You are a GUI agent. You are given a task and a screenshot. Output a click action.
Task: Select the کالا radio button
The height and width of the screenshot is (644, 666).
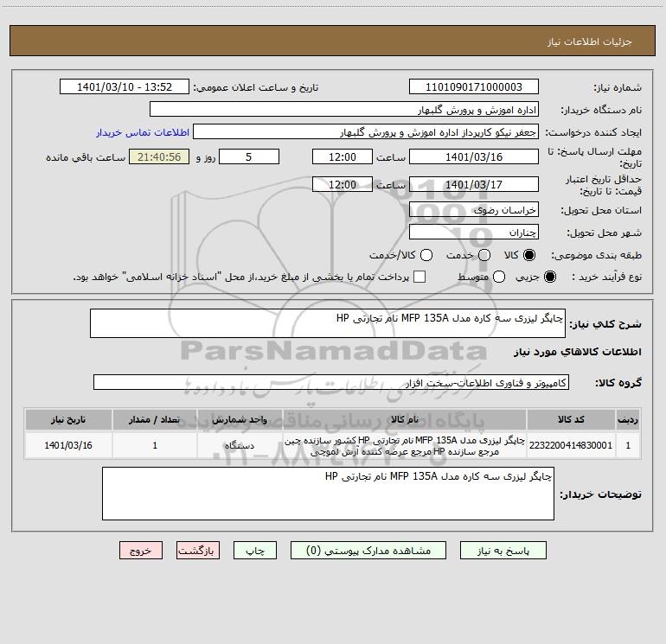point(529,255)
